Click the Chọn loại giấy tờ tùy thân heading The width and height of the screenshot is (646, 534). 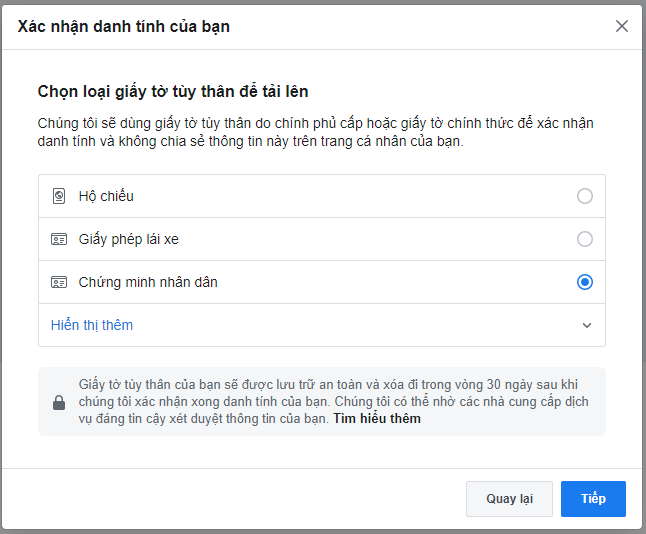[173, 91]
